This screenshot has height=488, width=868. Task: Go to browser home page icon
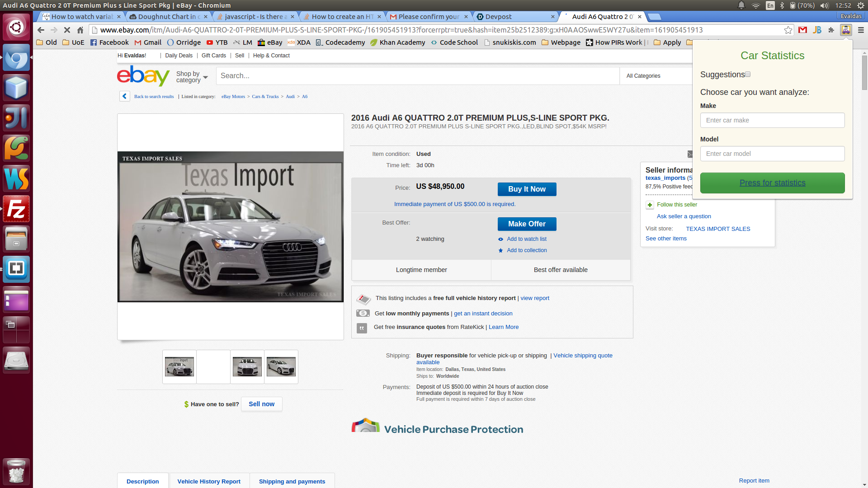[x=80, y=30]
